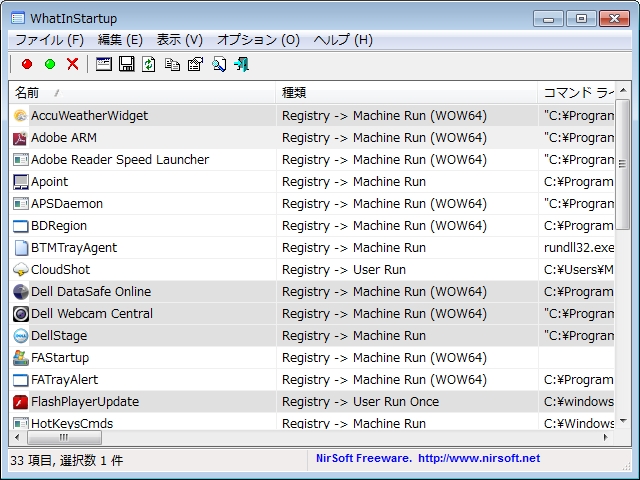Click the FATrayAlert window icon
The image size is (640, 480).
pos(20,380)
